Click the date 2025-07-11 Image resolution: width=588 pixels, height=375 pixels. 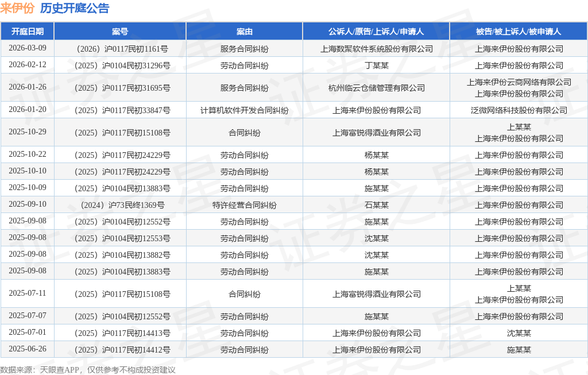pos(28,293)
